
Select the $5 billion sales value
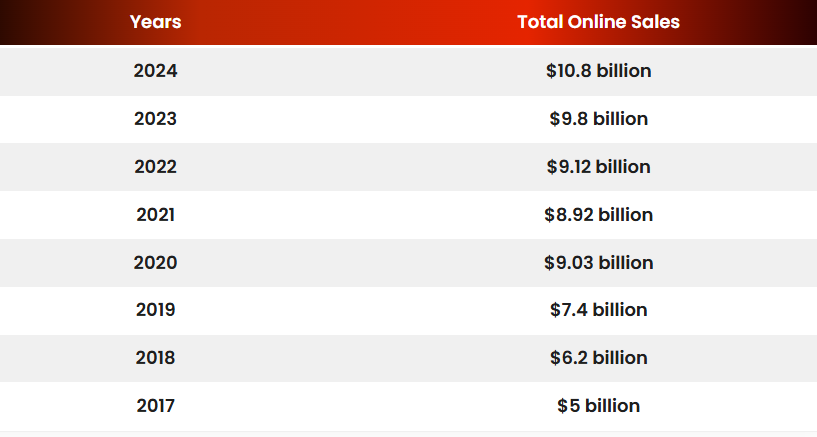point(598,406)
